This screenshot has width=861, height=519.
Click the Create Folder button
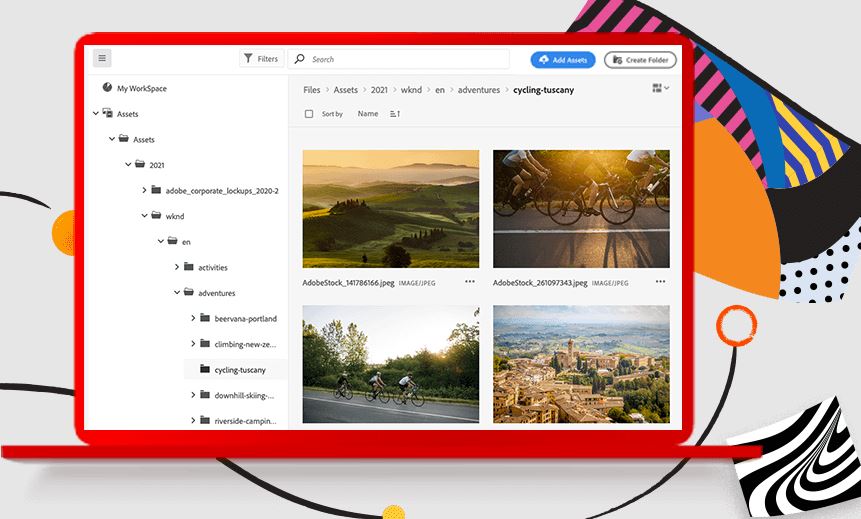[640, 60]
